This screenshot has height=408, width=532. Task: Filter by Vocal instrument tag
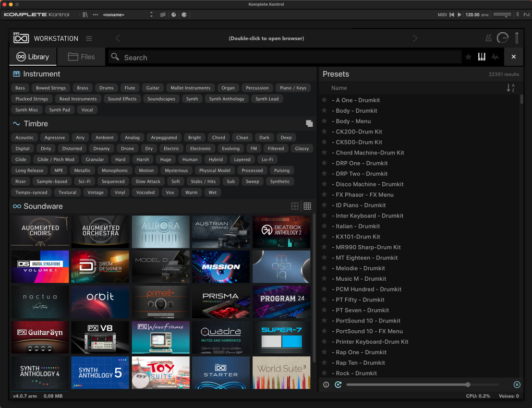click(x=87, y=110)
